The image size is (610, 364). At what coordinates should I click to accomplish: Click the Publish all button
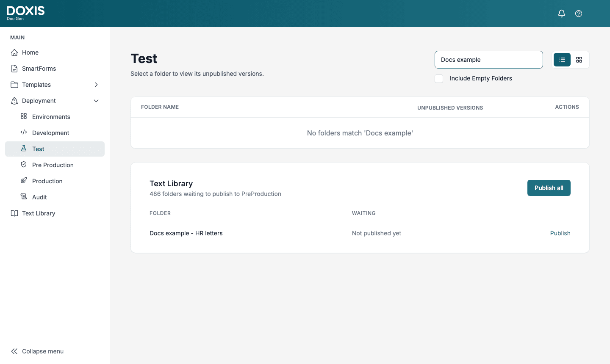[x=549, y=188]
